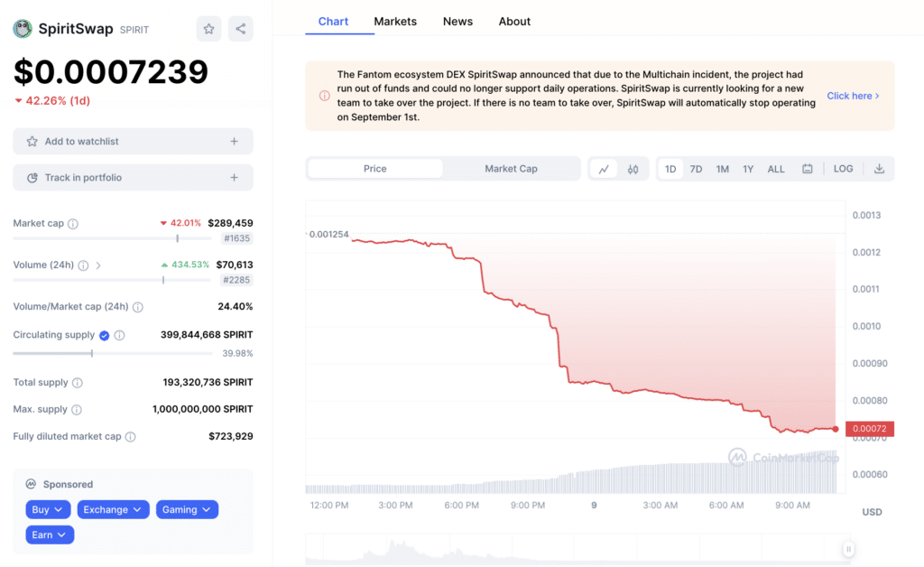Click the info icon beside Volume/Market cap

pos(138,307)
